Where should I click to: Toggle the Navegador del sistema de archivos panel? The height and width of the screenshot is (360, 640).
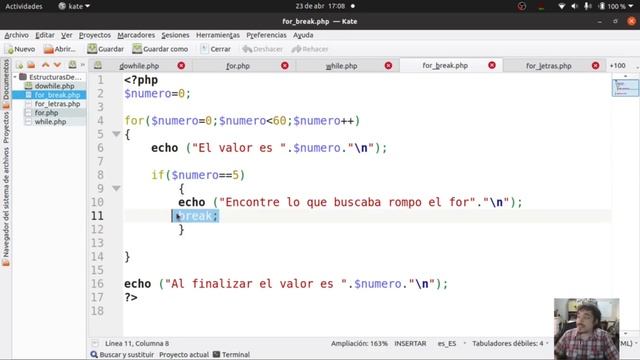point(6,207)
